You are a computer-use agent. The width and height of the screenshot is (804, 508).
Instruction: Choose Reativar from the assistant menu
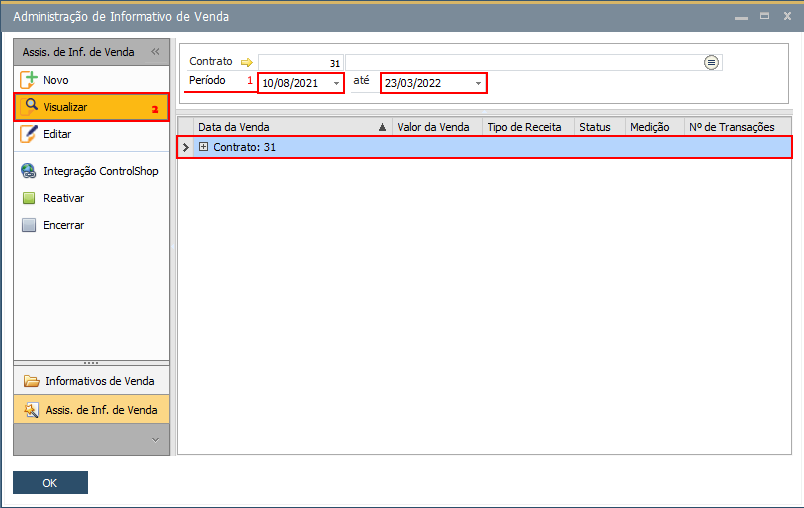click(x=64, y=198)
